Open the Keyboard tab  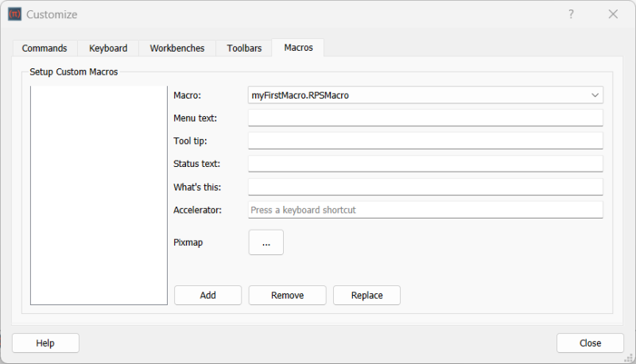[x=108, y=48]
